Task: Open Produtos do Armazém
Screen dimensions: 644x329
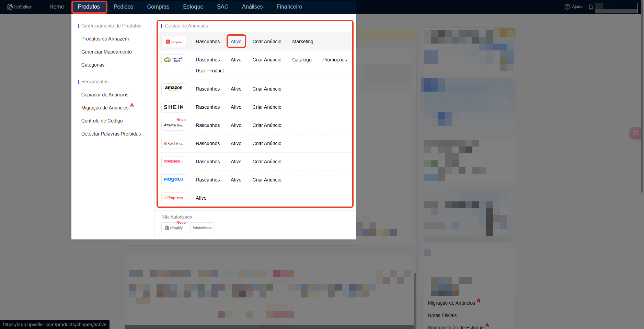Action: coord(105,39)
